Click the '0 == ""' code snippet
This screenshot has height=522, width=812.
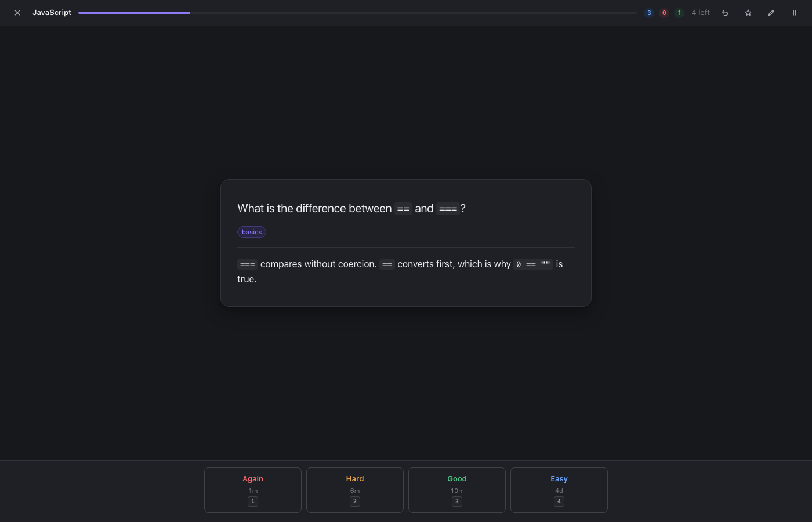[533, 264]
